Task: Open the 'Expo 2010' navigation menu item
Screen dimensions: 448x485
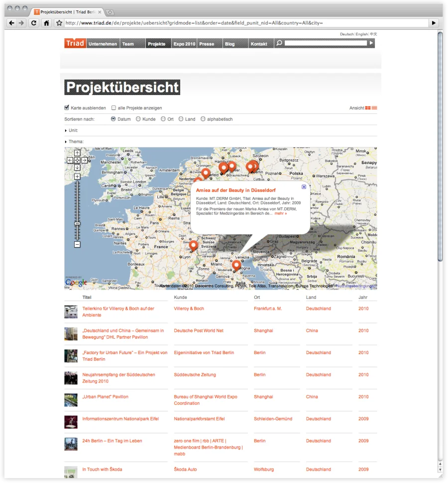Action: (184, 44)
